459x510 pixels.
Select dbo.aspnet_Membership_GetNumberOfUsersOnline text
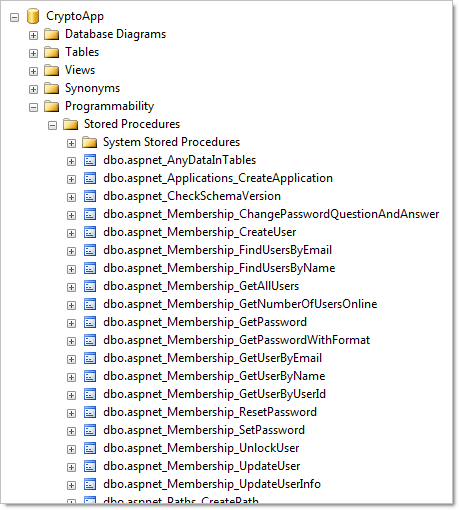click(240, 304)
